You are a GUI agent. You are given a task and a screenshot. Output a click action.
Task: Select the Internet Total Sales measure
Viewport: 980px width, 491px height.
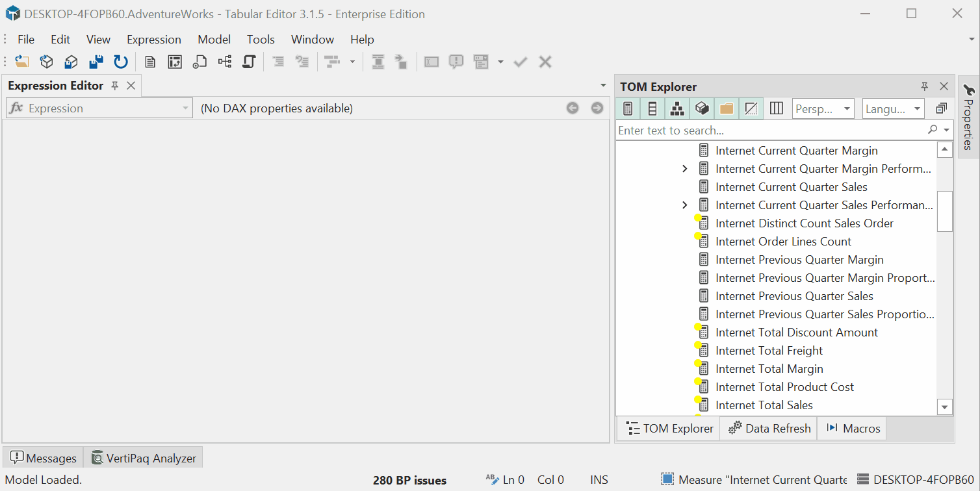[x=764, y=405]
